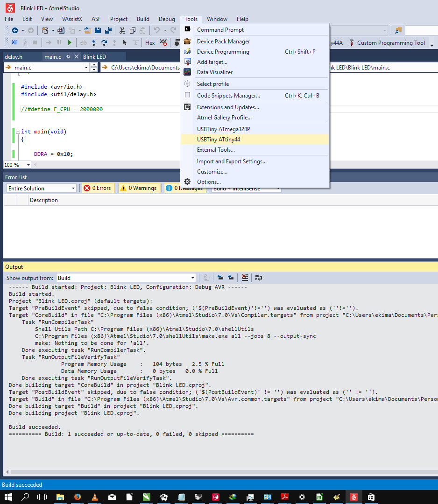Expand the Navigate Backward history dropdown arrow
Image resolution: width=438 pixels, height=504 pixels.
[23, 30]
